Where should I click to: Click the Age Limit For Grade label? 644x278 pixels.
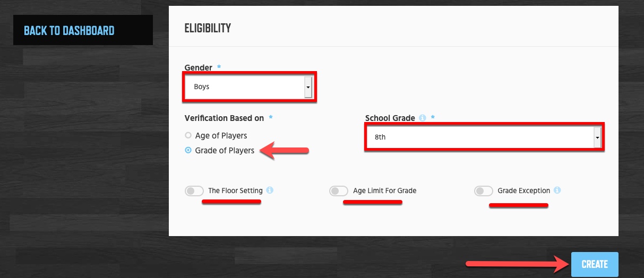[x=384, y=190]
